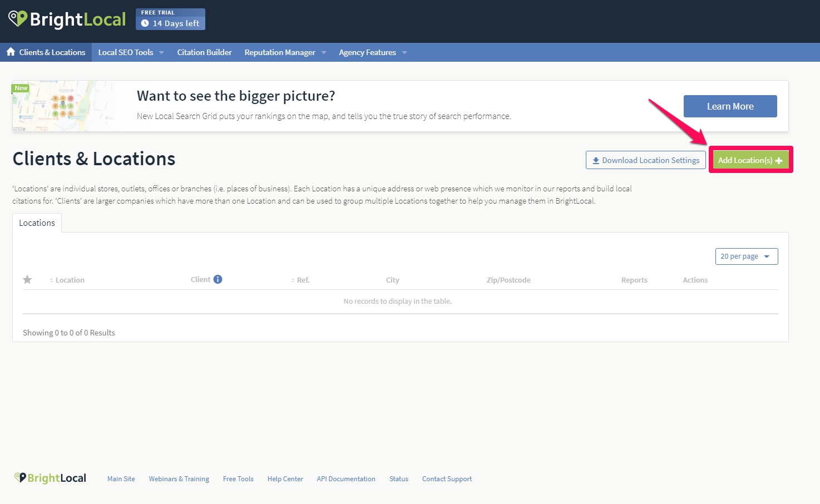Screen dimensions: 820x504
Task: Click the star icon in table header
Action: click(27, 280)
